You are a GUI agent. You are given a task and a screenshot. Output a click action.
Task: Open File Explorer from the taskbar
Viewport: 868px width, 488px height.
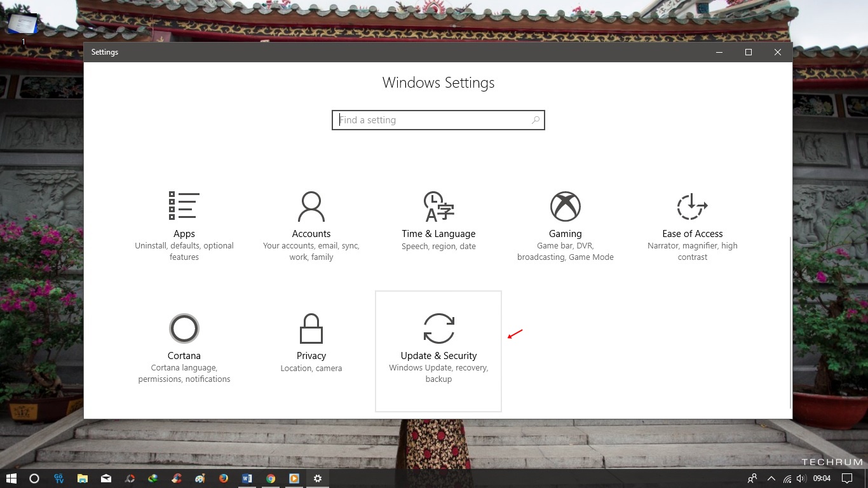(83, 478)
